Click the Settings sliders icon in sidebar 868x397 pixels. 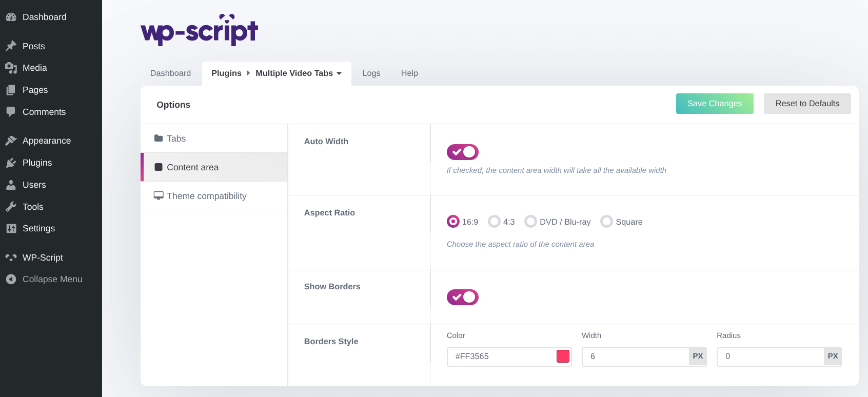11,229
